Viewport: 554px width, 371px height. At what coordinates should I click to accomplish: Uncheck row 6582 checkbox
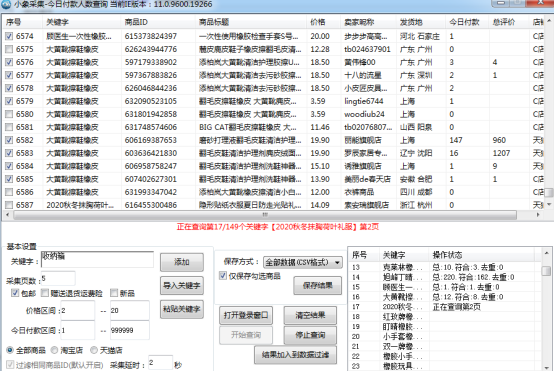coord(9,140)
